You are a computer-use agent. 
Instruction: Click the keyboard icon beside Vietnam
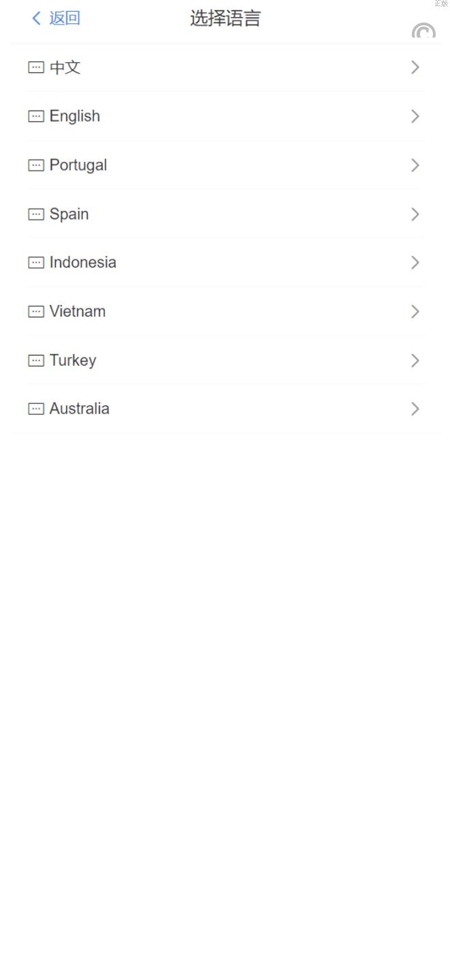point(35,312)
